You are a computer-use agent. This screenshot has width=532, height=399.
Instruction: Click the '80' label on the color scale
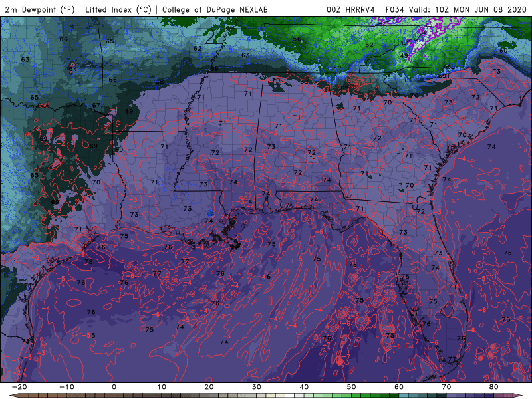pos(494,387)
